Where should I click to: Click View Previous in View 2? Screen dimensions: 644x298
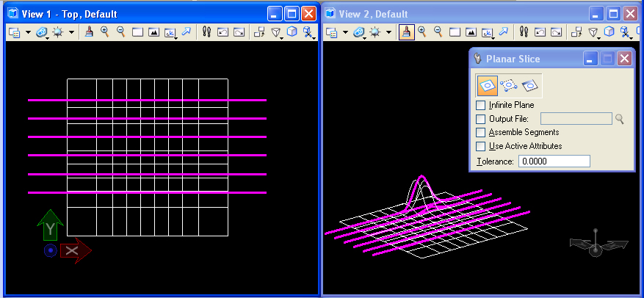tap(540, 32)
